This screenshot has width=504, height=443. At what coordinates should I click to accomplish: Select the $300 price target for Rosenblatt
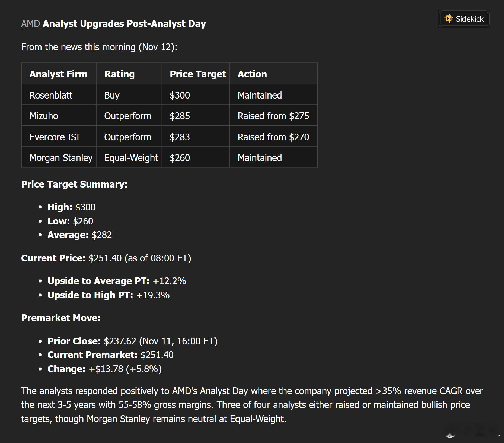(180, 95)
